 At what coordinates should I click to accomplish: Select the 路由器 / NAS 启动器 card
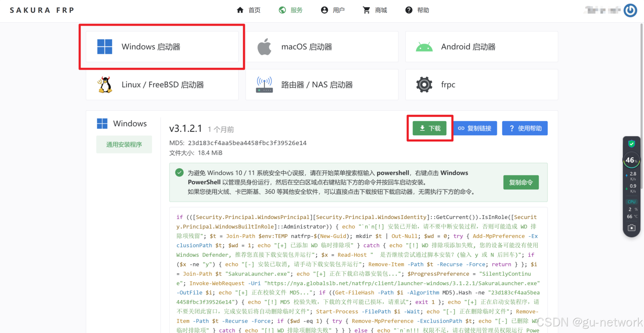click(x=322, y=85)
